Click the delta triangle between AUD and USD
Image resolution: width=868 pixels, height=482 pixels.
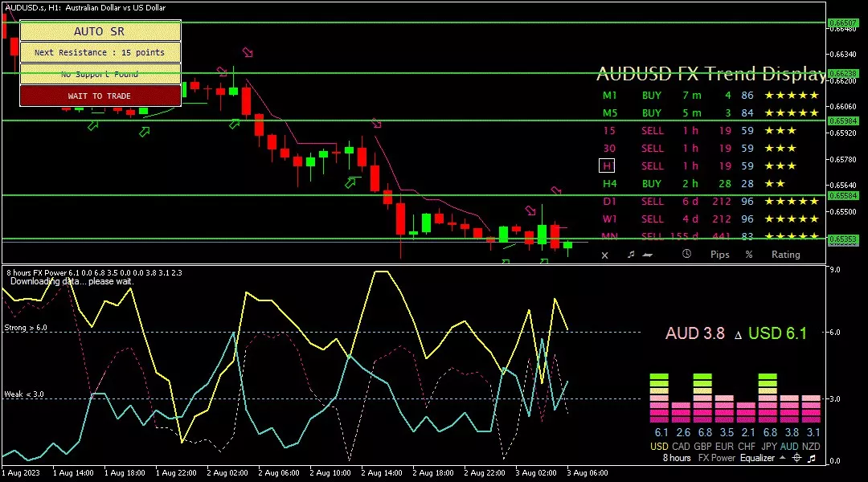point(737,334)
